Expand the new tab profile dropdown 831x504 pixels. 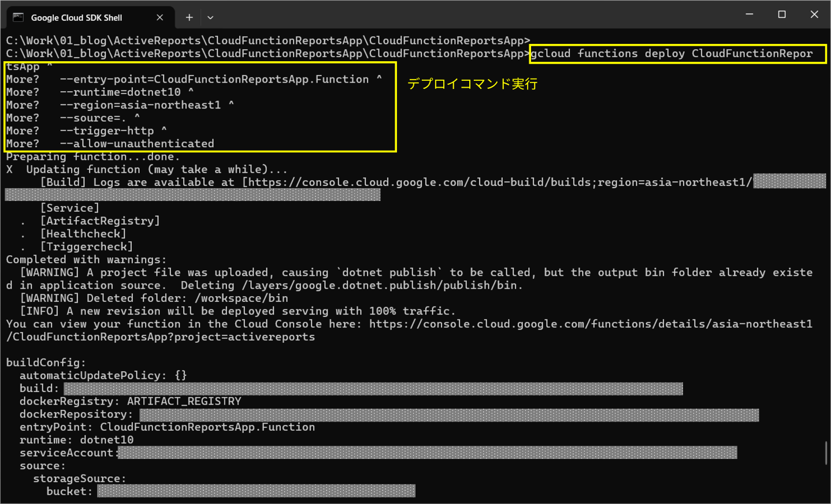pyautogui.click(x=210, y=17)
